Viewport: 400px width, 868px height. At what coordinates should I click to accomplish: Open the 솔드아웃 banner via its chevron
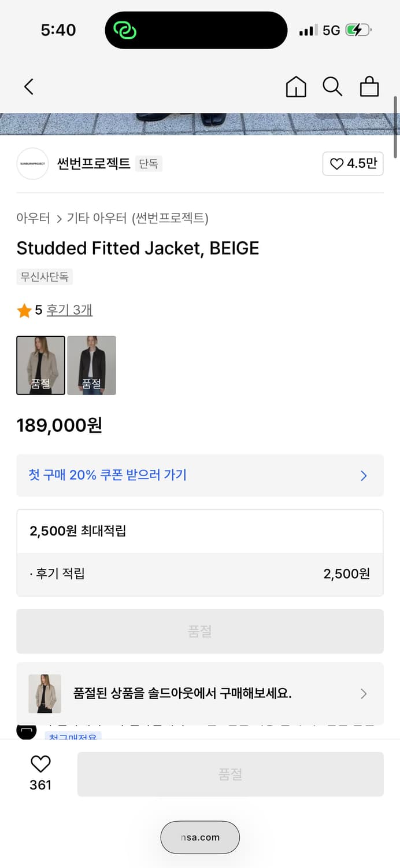(364, 693)
